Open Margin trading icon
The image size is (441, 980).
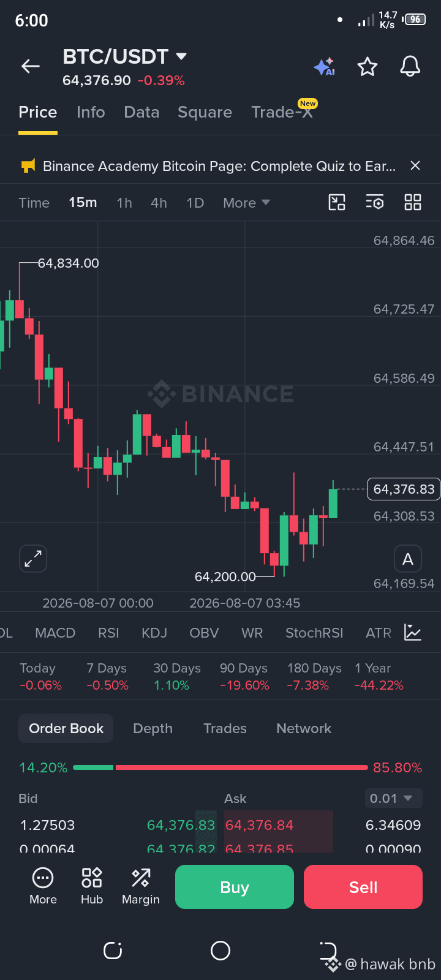coord(141,886)
